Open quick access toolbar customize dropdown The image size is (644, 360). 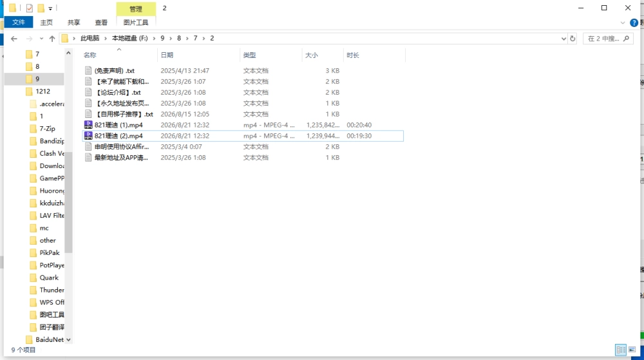coord(50,8)
